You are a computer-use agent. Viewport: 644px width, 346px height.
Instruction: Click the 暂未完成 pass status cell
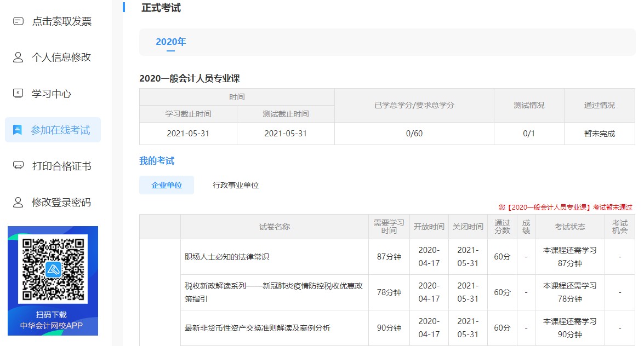point(600,132)
